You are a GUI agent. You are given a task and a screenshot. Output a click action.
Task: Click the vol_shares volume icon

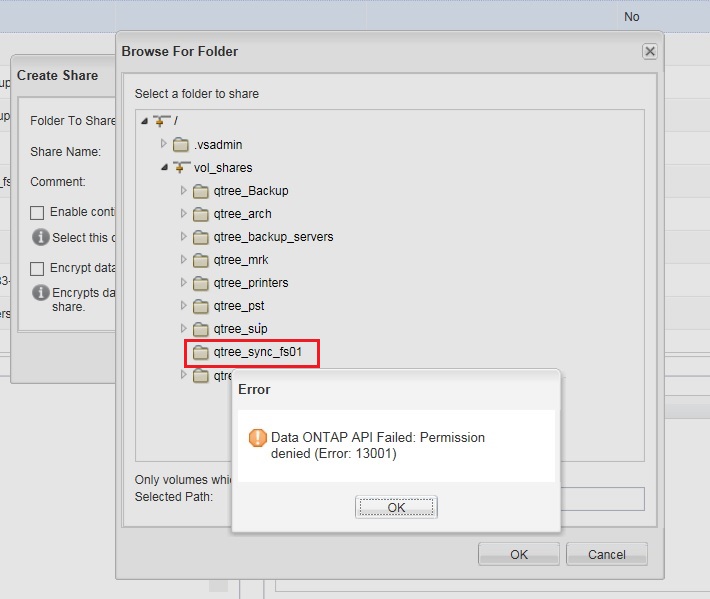point(181,168)
